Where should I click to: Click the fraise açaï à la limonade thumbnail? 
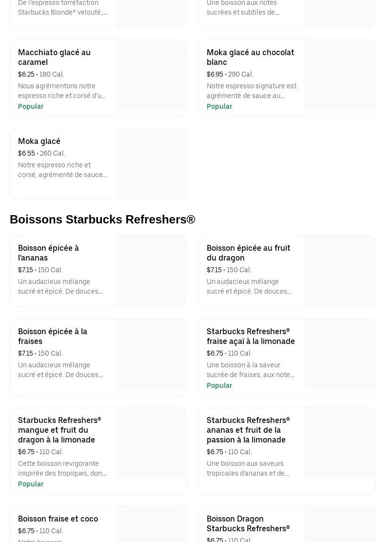click(340, 355)
